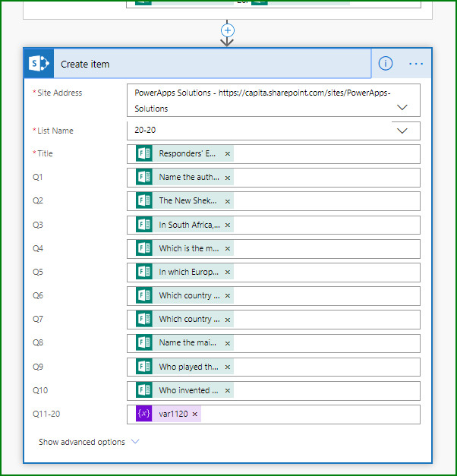This screenshot has height=476, width=457.
Task: Click inside the Title input field
Action: tap(273, 154)
